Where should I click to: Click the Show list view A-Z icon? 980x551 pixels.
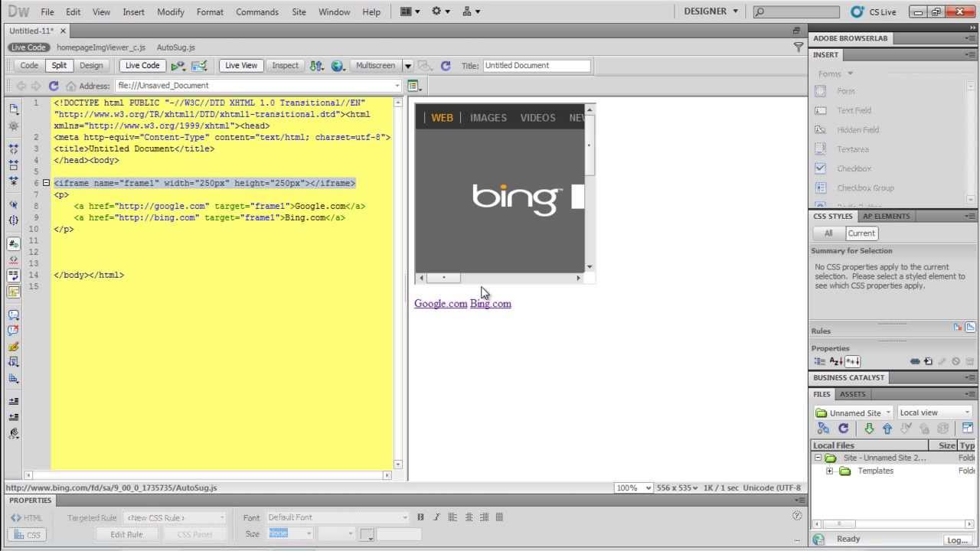click(x=836, y=361)
